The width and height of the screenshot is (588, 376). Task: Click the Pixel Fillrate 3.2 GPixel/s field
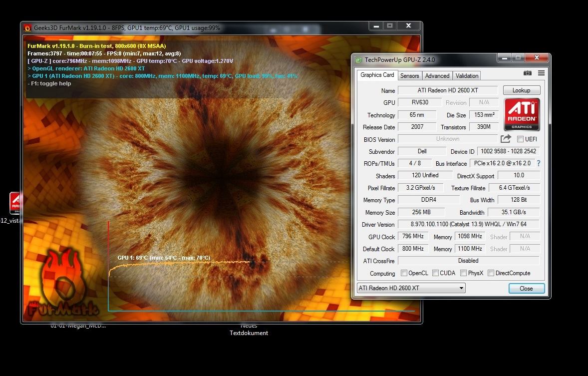pos(420,188)
